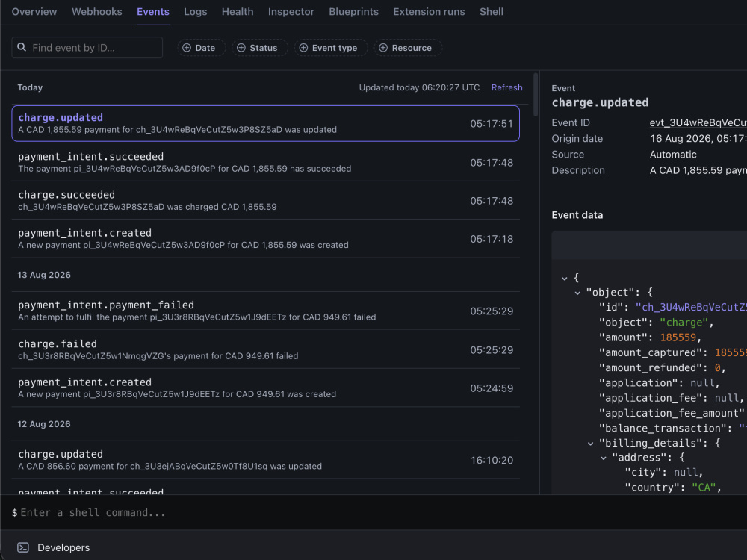This screenshot has width=747, height=560.
Task: Refresh the events list
Action: [x=507, y=87]
